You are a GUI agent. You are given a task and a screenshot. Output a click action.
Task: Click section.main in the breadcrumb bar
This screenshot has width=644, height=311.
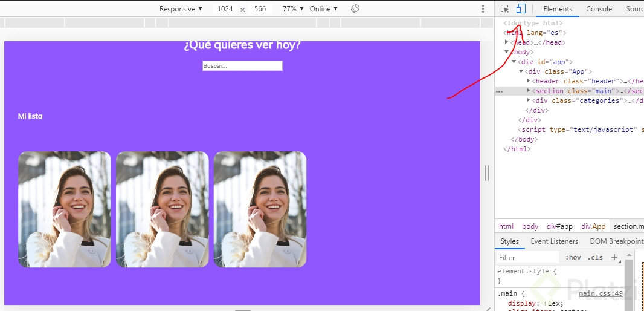[628, 226]
